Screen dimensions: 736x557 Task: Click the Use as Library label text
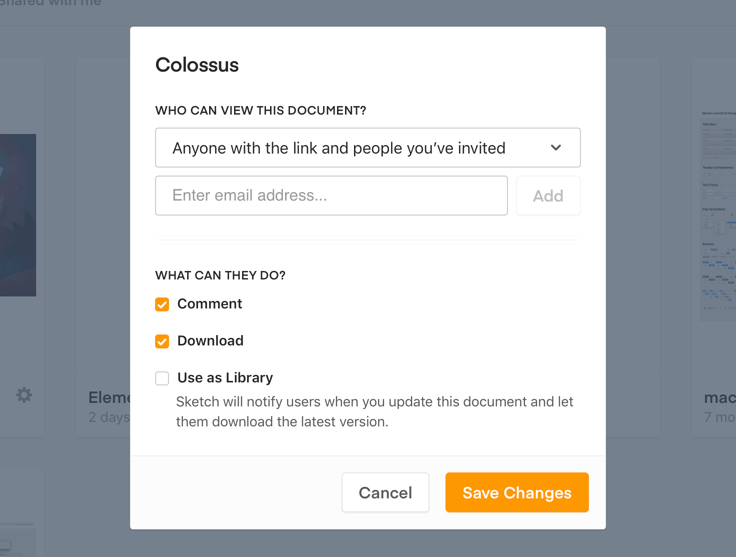[x=225, y=378]
